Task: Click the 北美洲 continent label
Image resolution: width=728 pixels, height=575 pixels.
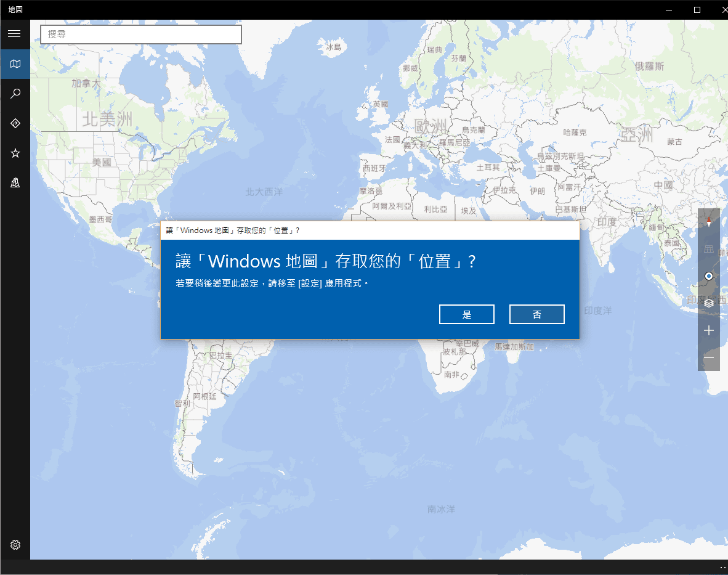Action: 107,120
